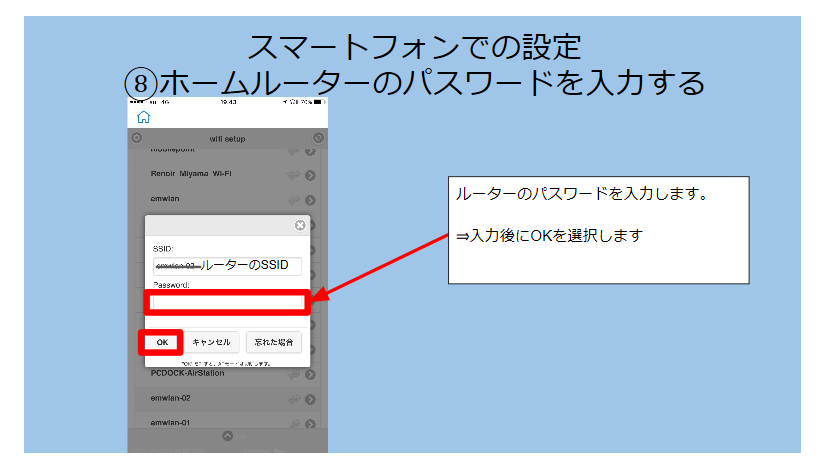The width and height of the screenshot is (825, 469).
Task: Click arrow icon on emwlan-01 row
Action: pos(310,424)
